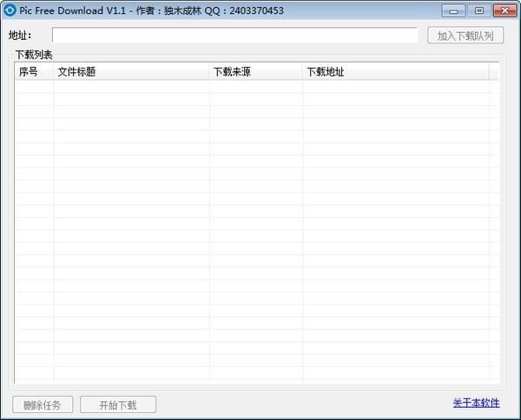
Task: Sort by the 文件标题 column header
Action: [x=132, y=72]
